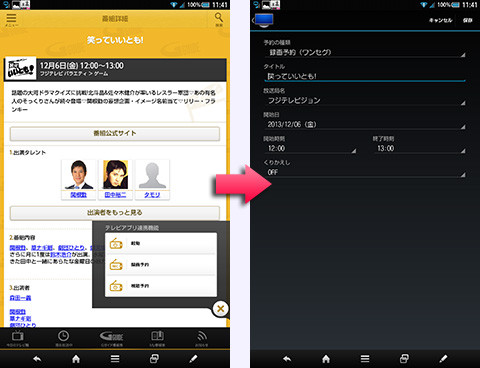Tap the picture notification icon in the program detail screen's status bar
Viewport: 480px width, 368px height.
pyautogui.click(x=16, y=5)
